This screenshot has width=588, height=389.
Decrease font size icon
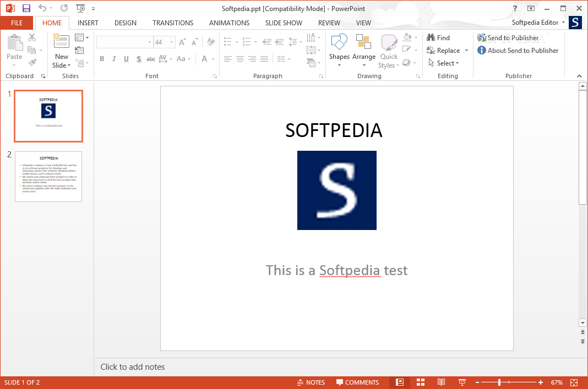point(194,42)
